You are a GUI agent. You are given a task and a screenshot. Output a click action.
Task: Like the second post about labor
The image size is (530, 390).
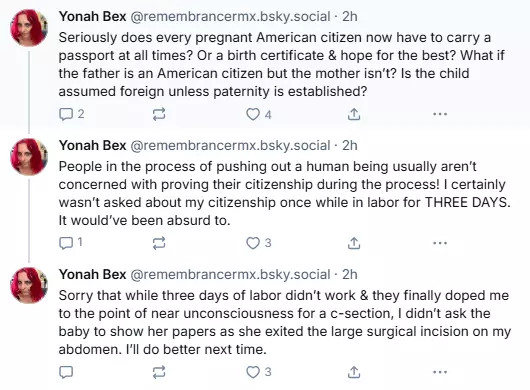tap(259, 243)
